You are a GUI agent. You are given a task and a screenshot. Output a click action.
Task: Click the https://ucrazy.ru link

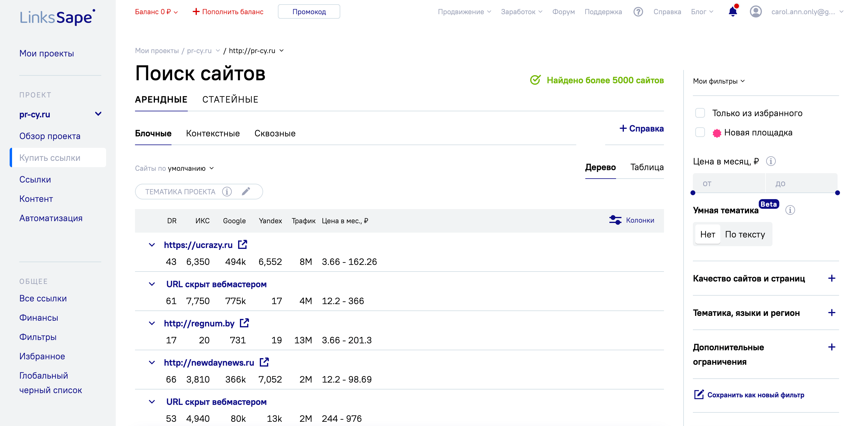click(x=198, y=245)
